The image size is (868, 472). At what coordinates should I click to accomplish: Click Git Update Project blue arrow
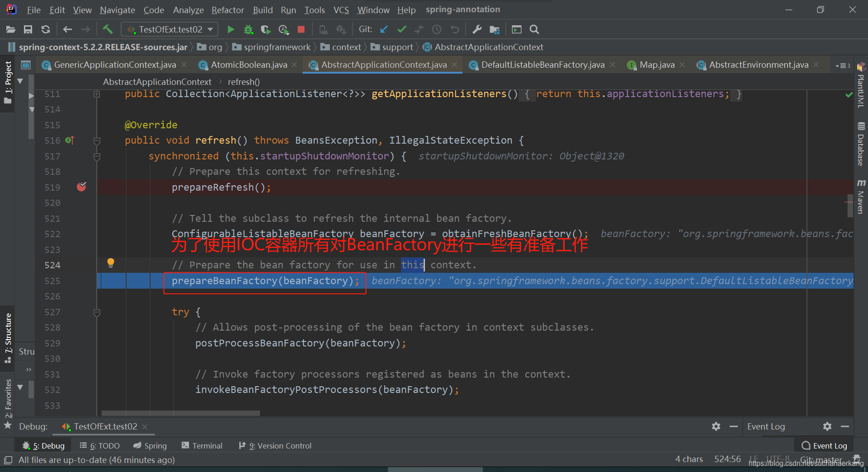(x=384, y=29)
